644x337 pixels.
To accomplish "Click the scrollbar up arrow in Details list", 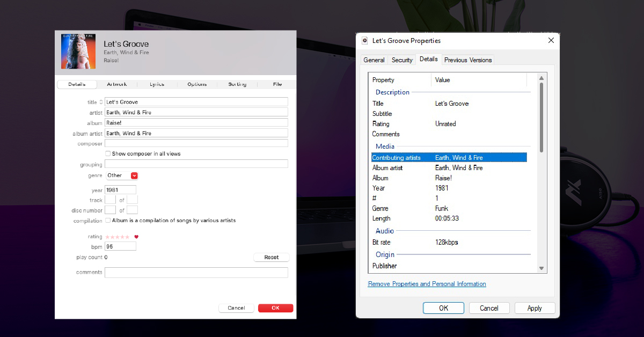I will pyautogui.click(x=541, y=78).
